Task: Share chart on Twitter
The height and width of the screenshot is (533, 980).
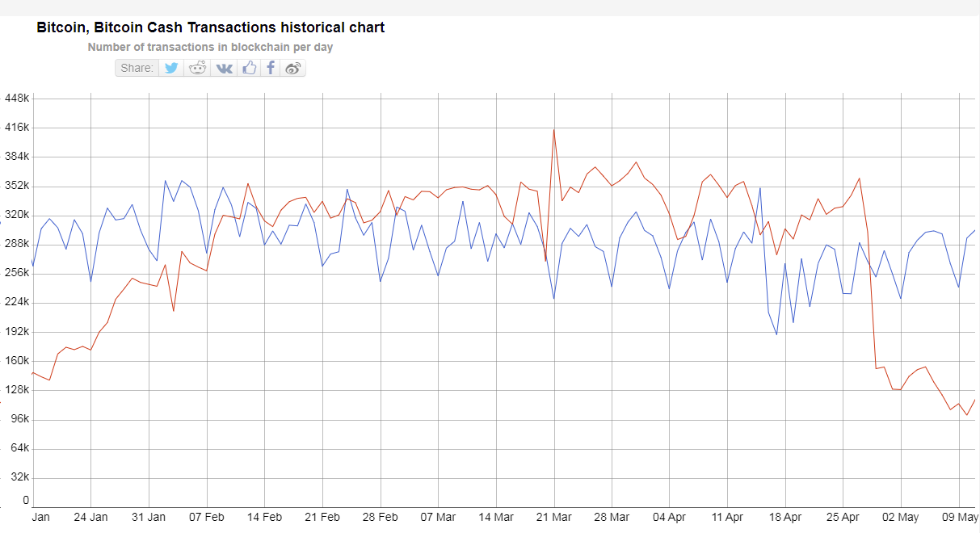Action: coord(171,68)
